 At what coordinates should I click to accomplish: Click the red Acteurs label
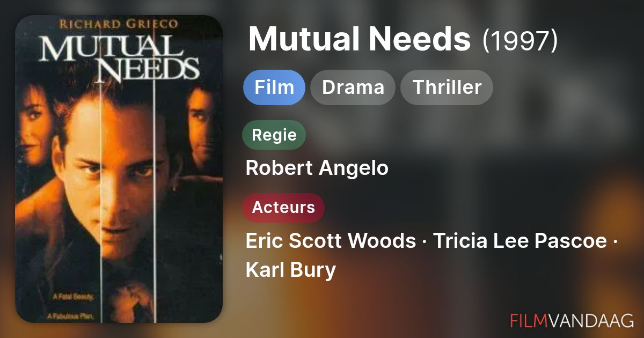point(283,208)
